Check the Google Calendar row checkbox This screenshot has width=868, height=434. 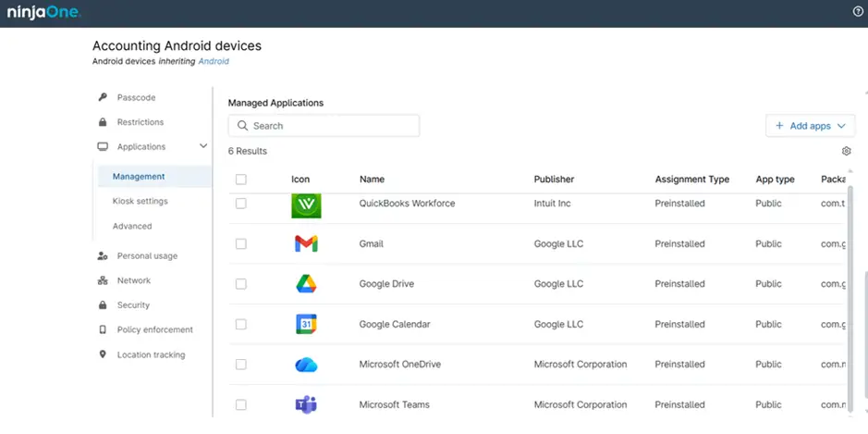pos(241,324)
